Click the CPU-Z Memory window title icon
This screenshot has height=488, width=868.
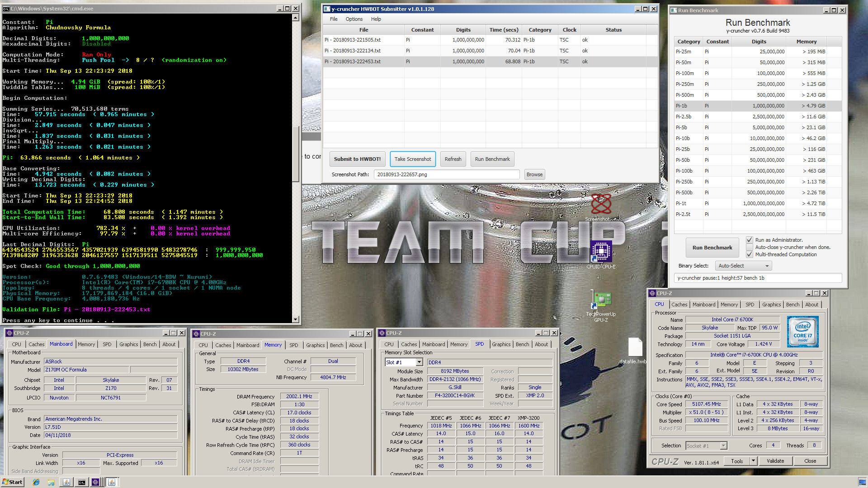click(196, 334)
